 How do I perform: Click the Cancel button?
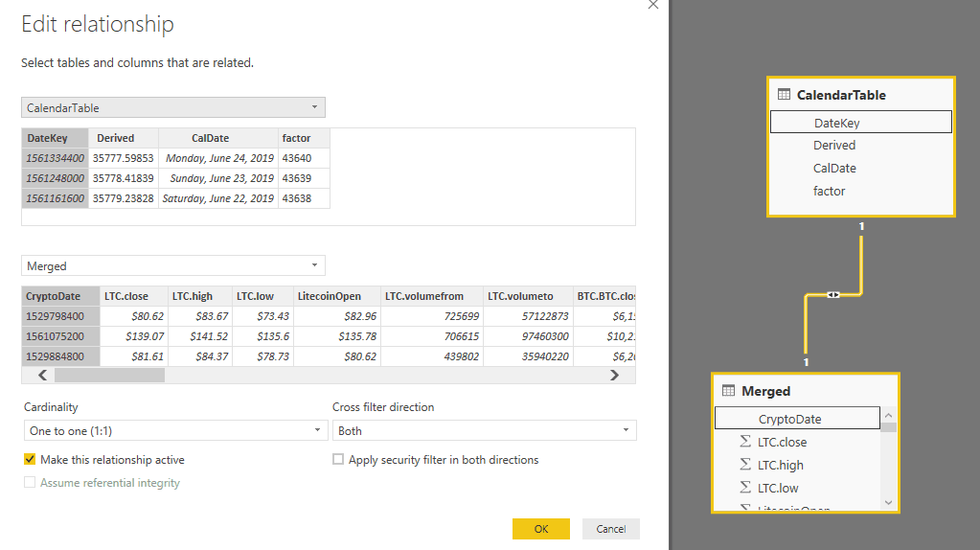click(x=610, y=529)
